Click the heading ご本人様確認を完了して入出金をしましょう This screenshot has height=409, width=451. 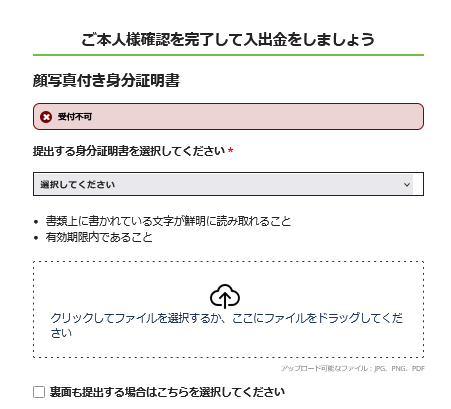coord(228,40)
